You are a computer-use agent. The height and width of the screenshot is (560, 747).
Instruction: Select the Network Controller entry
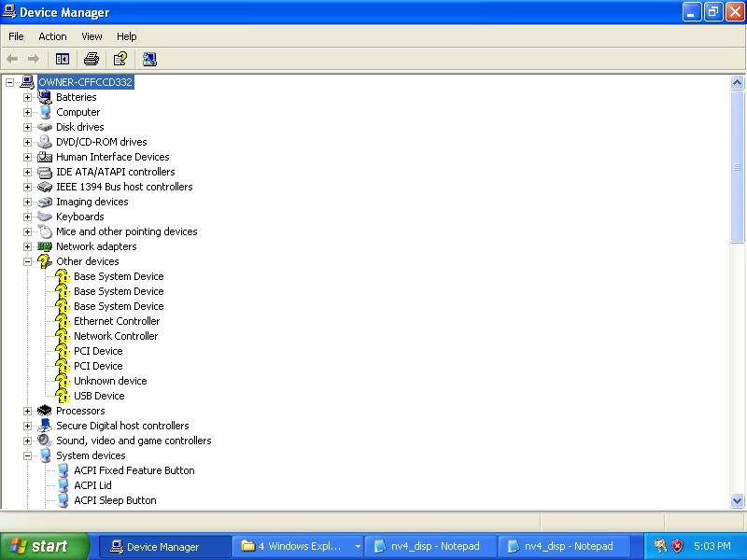(116, 336)
